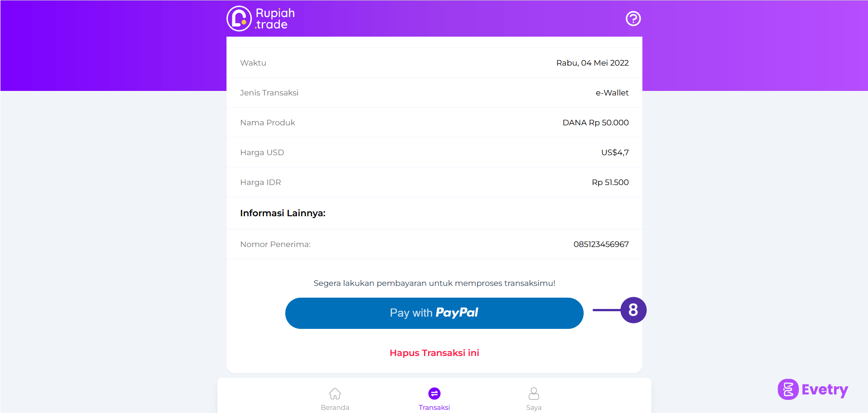Click the Rp 51.500 price value
This screenshot has height=413, width=868.
pos(610,182)
